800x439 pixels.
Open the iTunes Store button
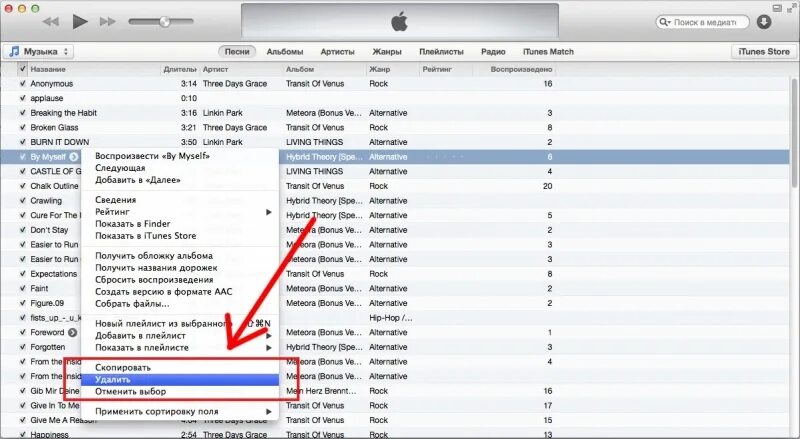tap(763, 52)
